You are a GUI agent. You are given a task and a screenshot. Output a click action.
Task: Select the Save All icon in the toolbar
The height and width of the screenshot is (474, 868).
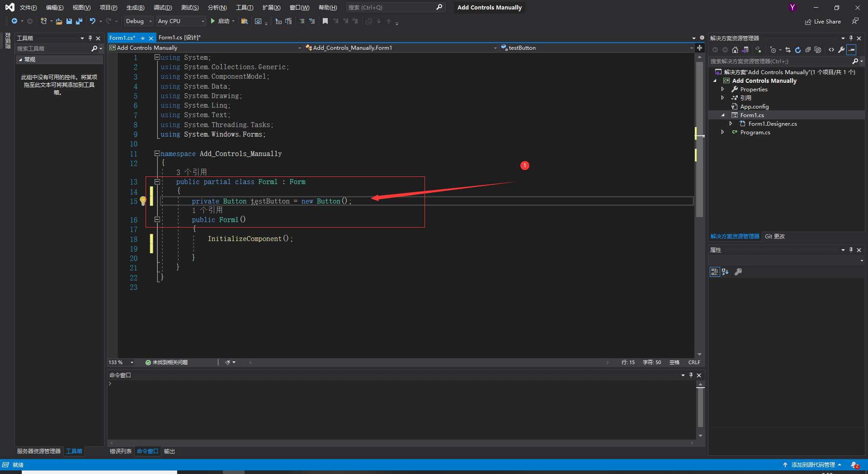pyautogui.click(x=79, y=21)
